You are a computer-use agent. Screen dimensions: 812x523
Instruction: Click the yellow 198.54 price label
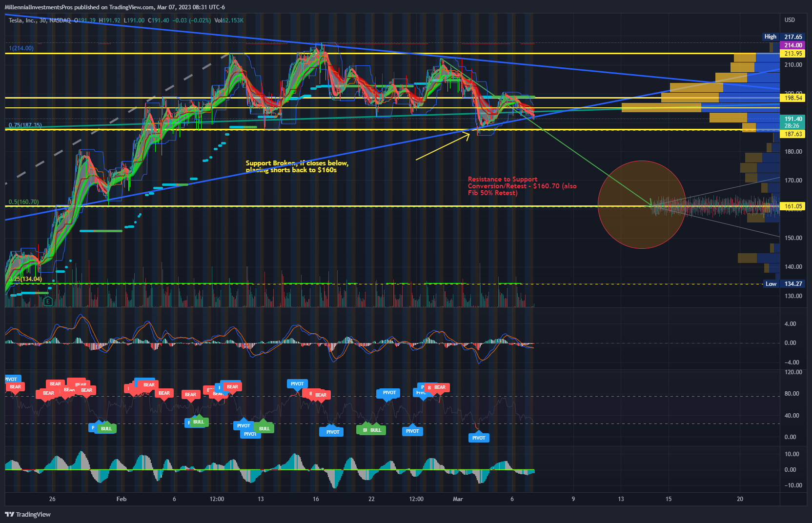(793, 98)
